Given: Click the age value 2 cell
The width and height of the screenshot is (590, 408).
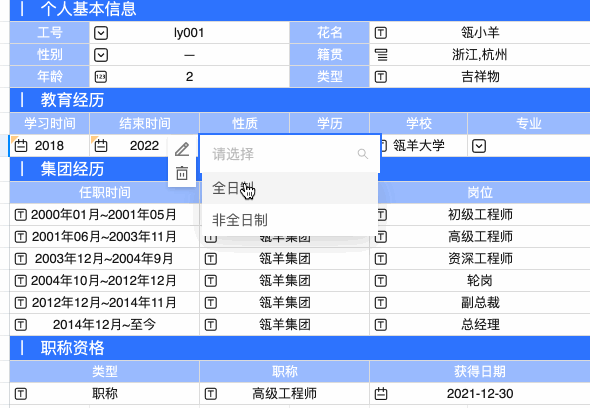Looking at the screenshot, I should pos(189,77).
